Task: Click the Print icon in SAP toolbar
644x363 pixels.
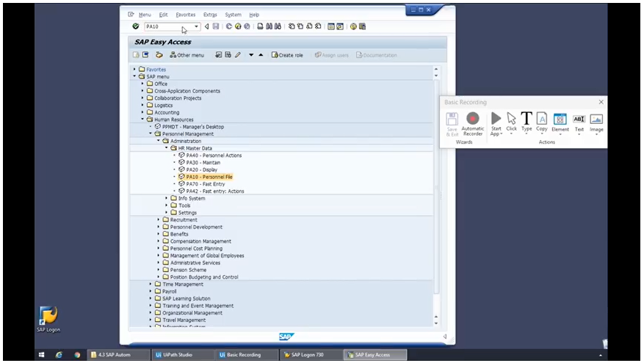Action: pos(260,26)
